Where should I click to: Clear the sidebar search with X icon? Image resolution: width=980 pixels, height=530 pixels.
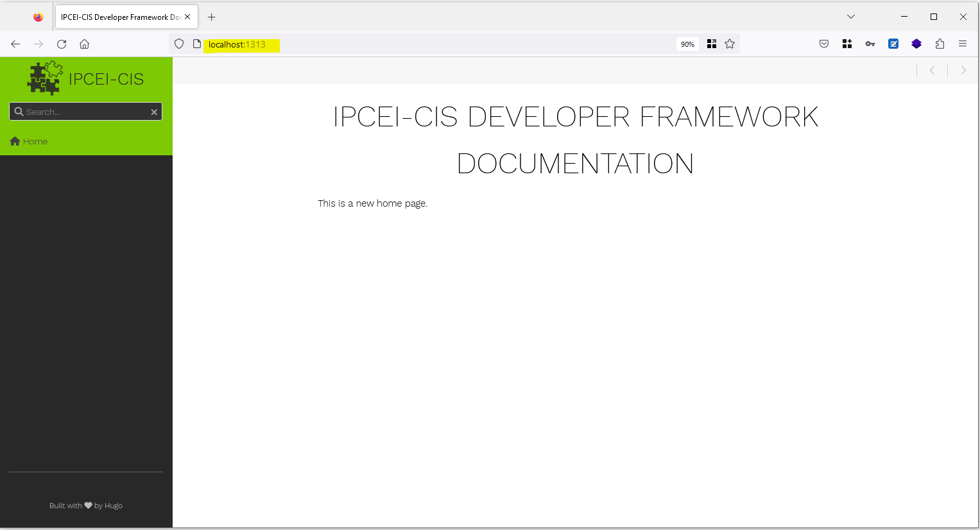point(154,112)
